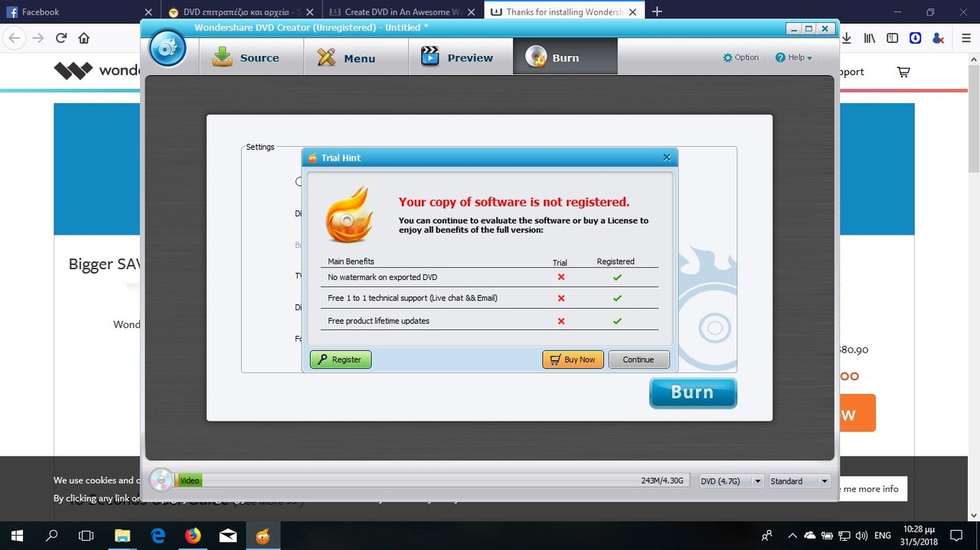
Task: Click the Register button in Trial Hint
Action: pos(341,360)
